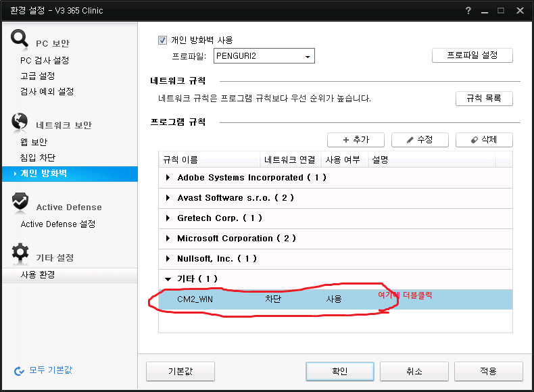
Task: Expand the Microsoft Corporation group
Action: tap(168, 239)
